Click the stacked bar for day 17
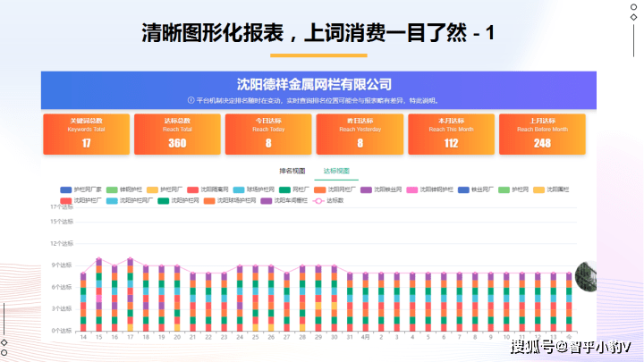Image resolution: width=644 pixels, height=362 pixels. [131, 297]
